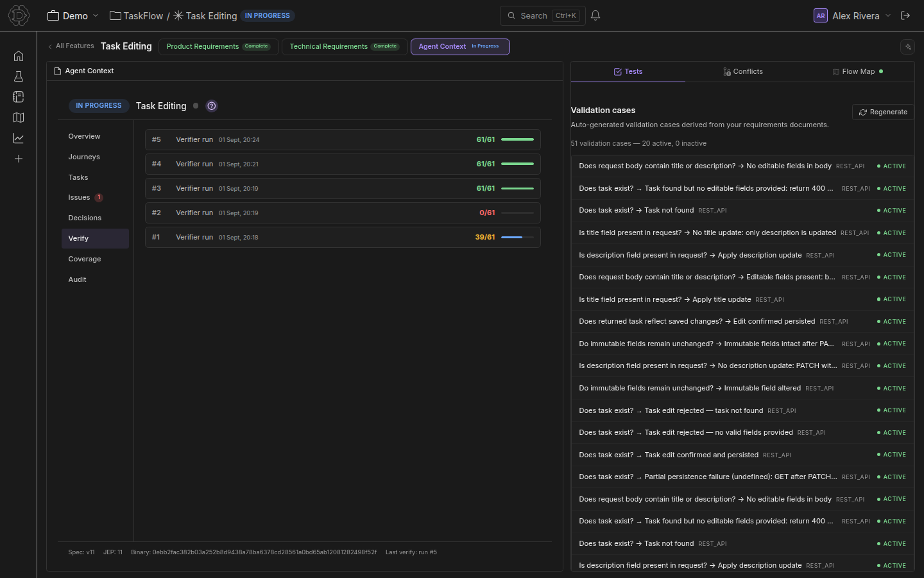Open Verifier run #4 row
The width and height of the screenshot is (924, 578).
click(343, 164)
